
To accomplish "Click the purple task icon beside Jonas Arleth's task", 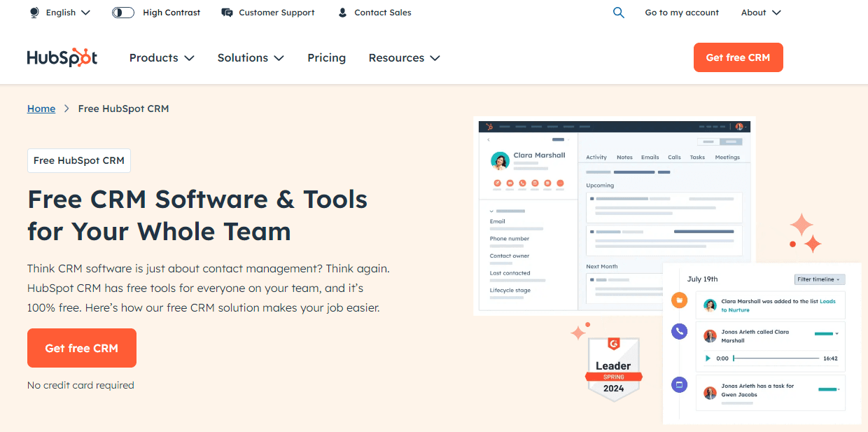I will [x=679, y=384].
